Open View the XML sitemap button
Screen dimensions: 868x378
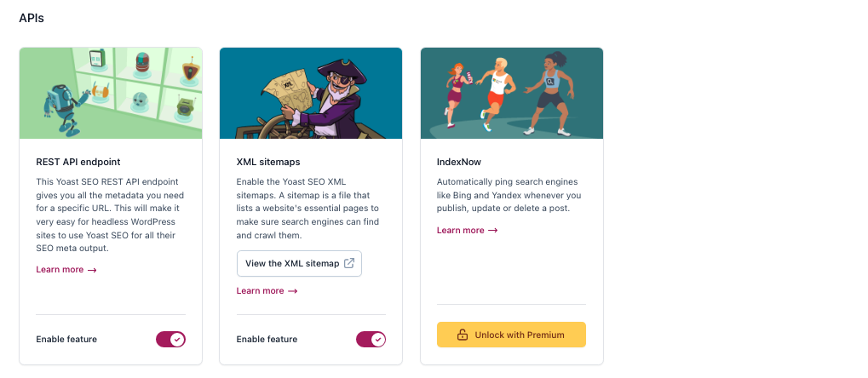[x=299, y=263]
